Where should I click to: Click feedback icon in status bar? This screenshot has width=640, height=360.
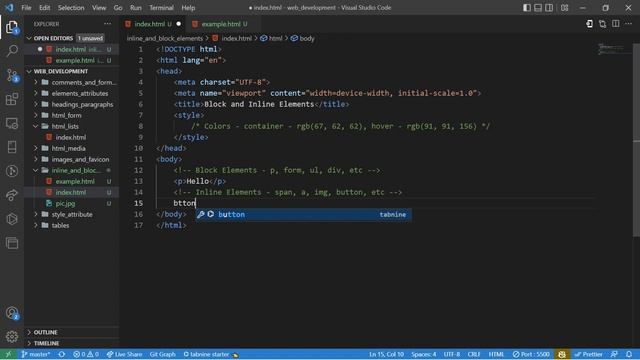(x=614, y=354)
